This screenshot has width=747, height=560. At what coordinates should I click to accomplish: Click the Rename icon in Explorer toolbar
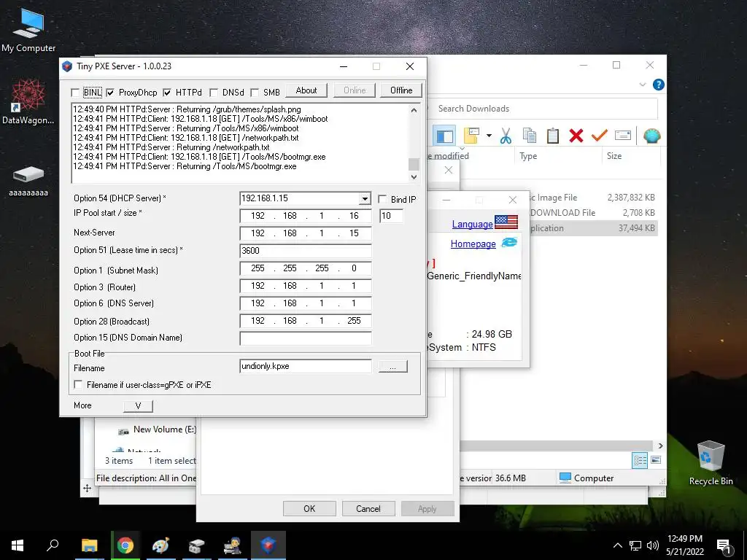(623, 136)
